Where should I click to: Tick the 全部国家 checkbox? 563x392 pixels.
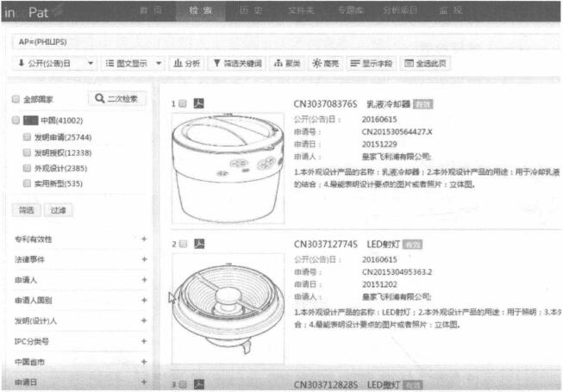tap(16, 99)
